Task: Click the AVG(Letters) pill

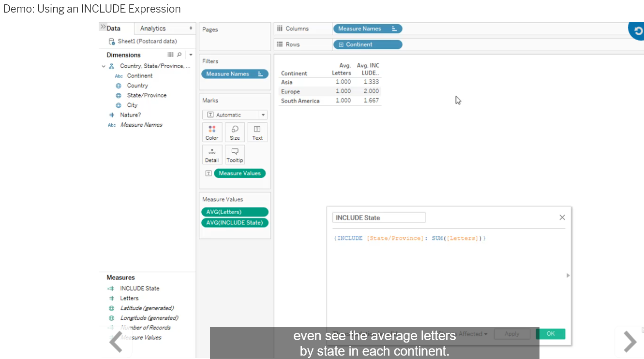Action: (235, 212)
